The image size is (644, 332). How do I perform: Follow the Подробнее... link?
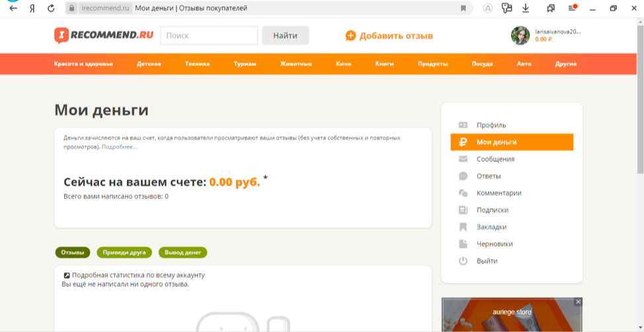pos(120,147)
